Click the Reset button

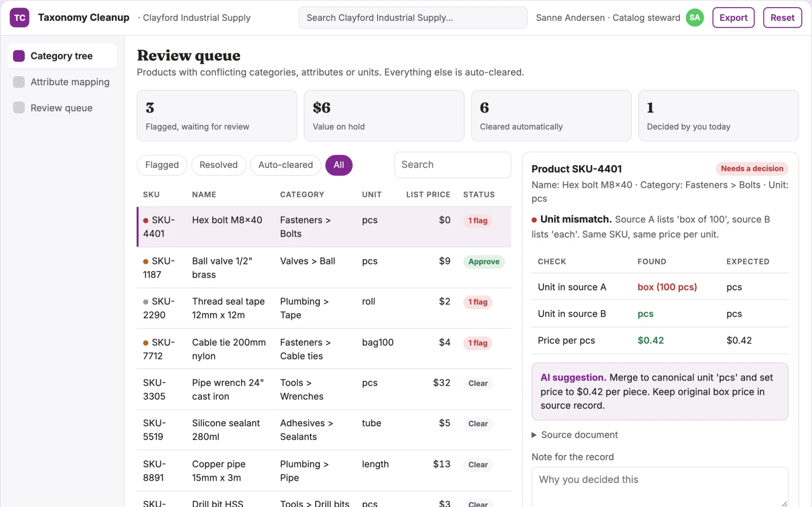782,18
